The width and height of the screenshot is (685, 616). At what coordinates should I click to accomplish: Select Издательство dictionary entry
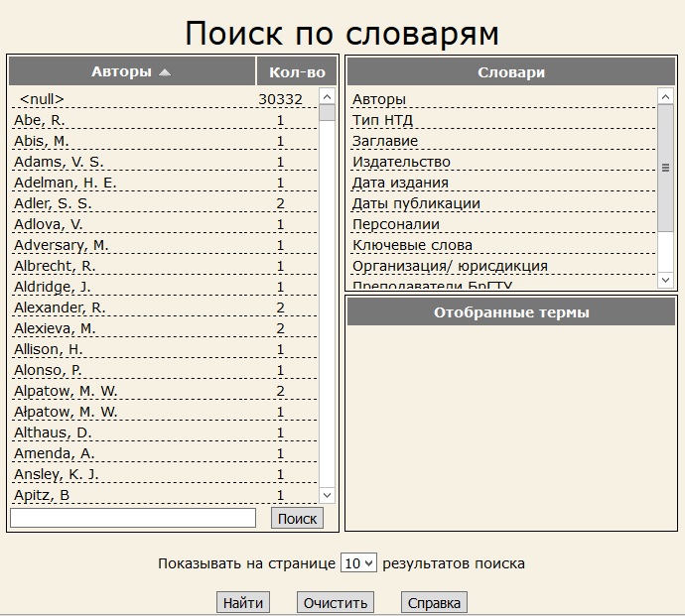click(x=401, y=162)
